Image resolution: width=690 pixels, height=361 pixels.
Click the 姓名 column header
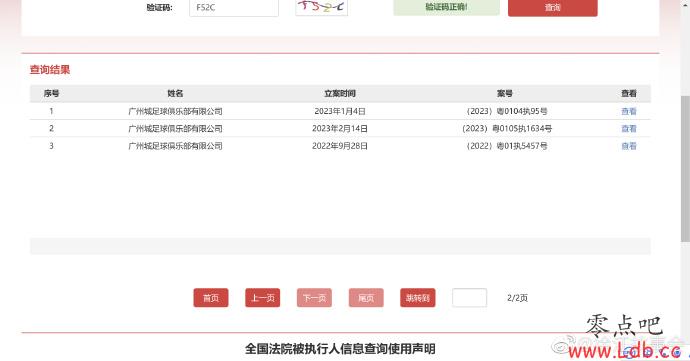tap(175, 93)
